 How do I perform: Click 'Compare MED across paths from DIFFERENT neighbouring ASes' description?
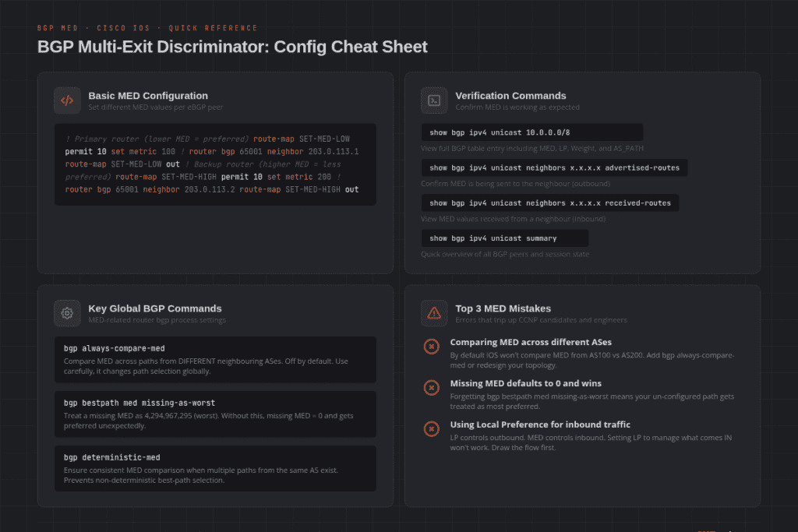coord(206,366)
